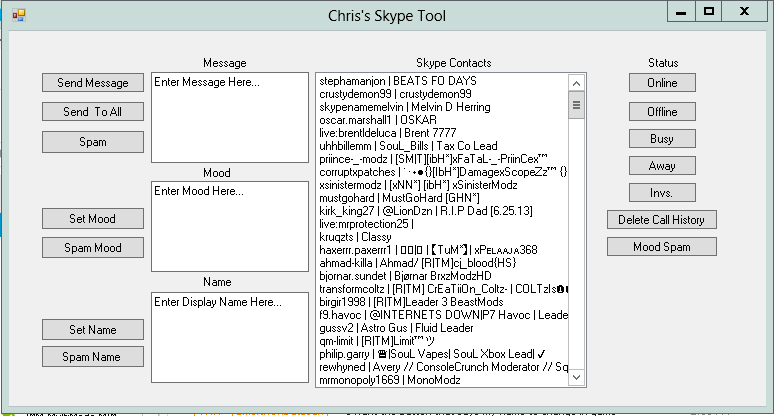Click the Send Message button
The height and width of the screenshot is (416, 774).
(93, 82)
